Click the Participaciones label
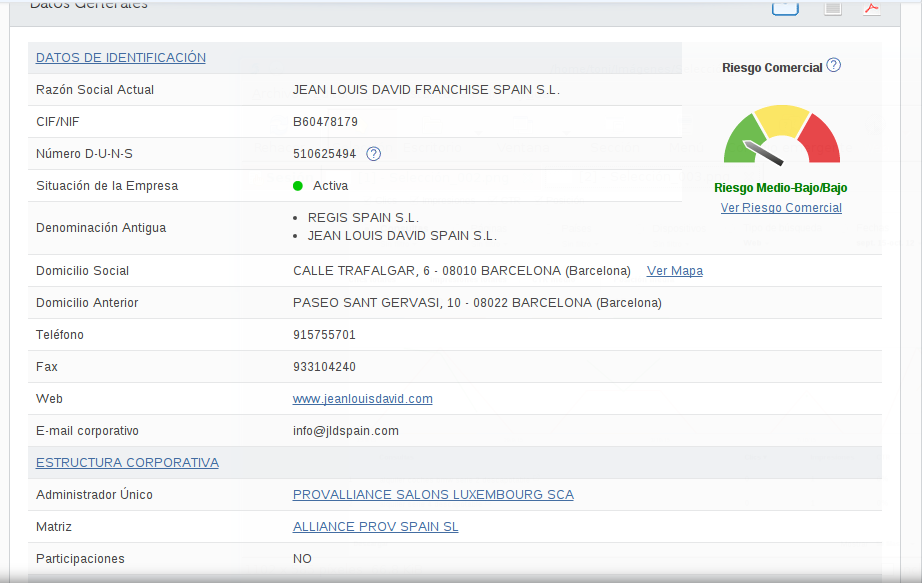The height and width of the screenshot is (583, 922). pos(80,559)
